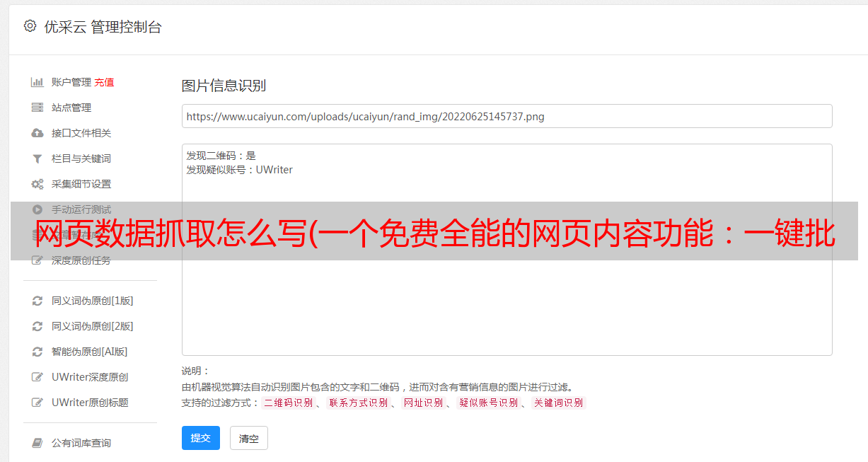
Task: Click the 清空 clear button
Action: [249, 438]
